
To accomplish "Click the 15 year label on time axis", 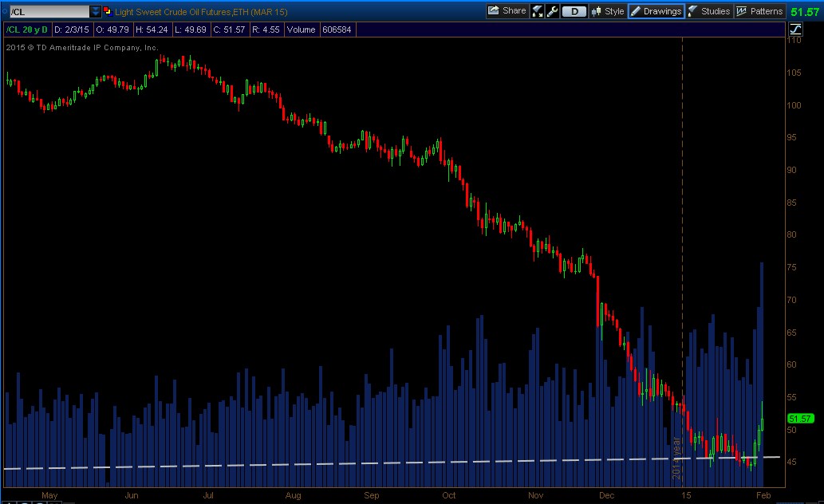I will [686, 495].
